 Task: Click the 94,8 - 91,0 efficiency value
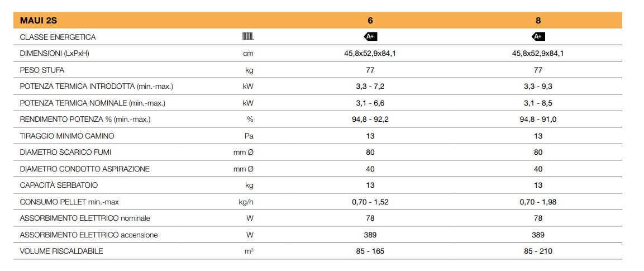point(538,120)
